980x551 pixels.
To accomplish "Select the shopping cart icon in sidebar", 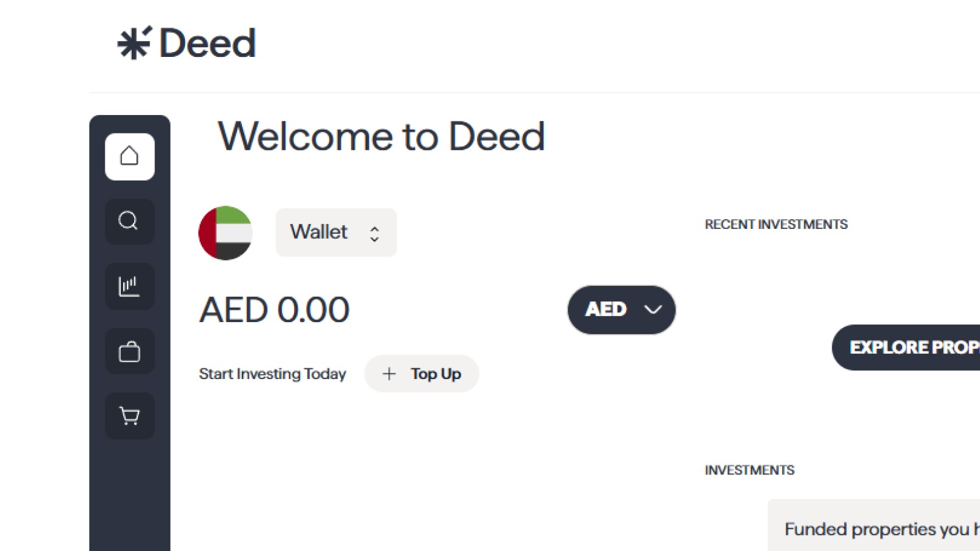I will point(129,416).
